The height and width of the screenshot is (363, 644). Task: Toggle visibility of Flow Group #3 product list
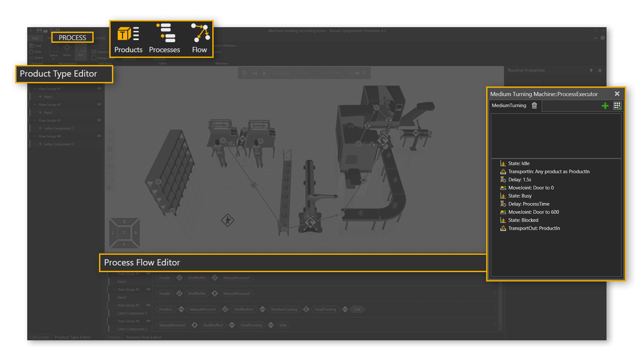(99, 120)
